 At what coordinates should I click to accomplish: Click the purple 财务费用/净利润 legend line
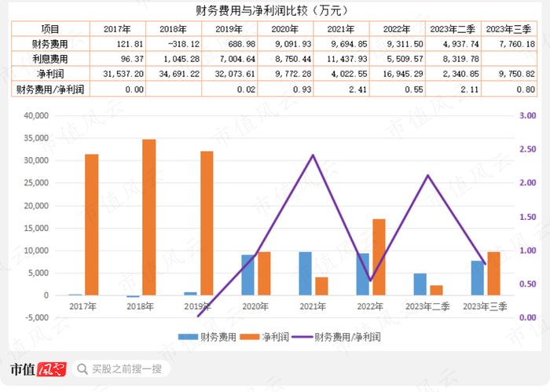302,337
